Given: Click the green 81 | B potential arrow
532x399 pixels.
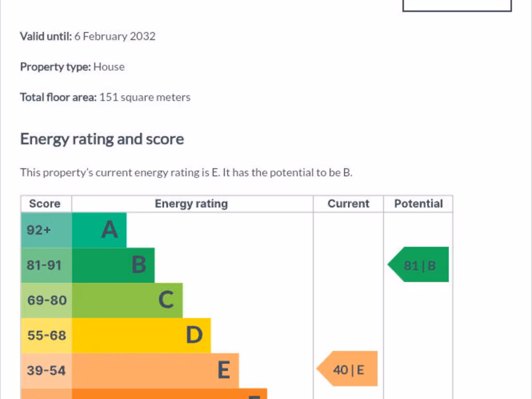Looking at the screenshot, I should tap(418, 264).
